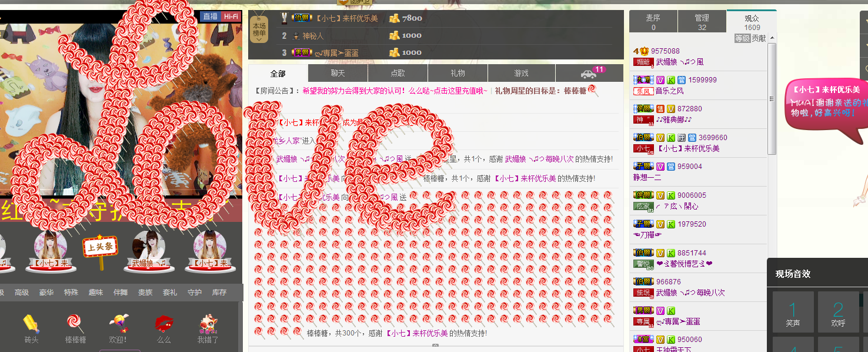Click the 男爵 badge above 専属➣蛋蛋 in audience list
Screen dimensions: 868x352
click(643, 311)
